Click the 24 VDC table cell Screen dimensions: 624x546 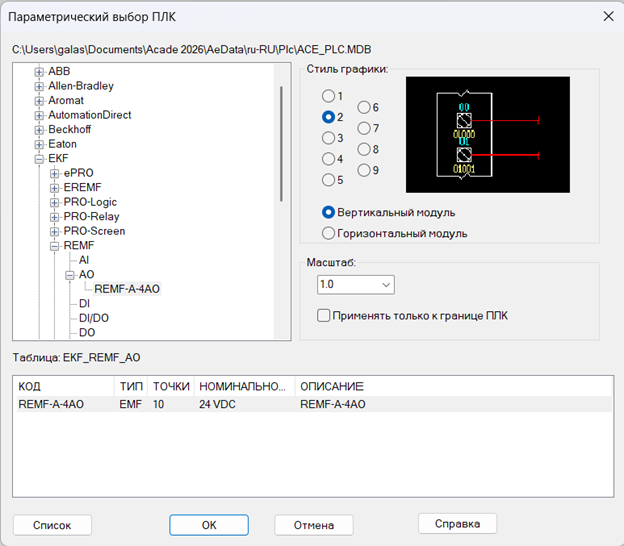point(217,404)
